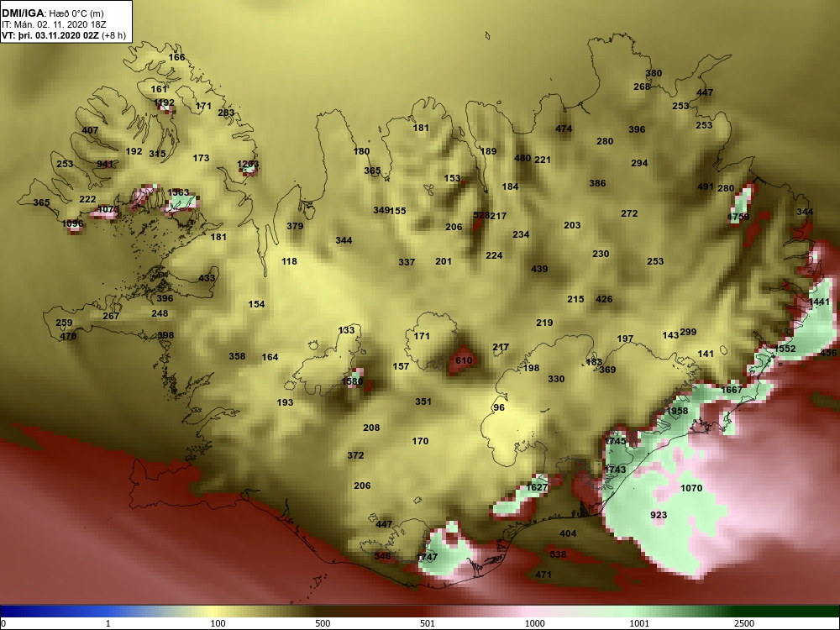
Task: Click the map value '315'
Action: point(158,154)
